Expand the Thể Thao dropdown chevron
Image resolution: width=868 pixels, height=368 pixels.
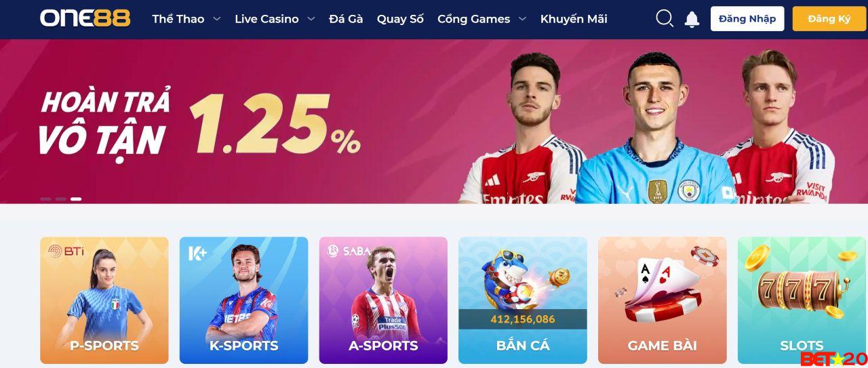click(x=217, y=19)
